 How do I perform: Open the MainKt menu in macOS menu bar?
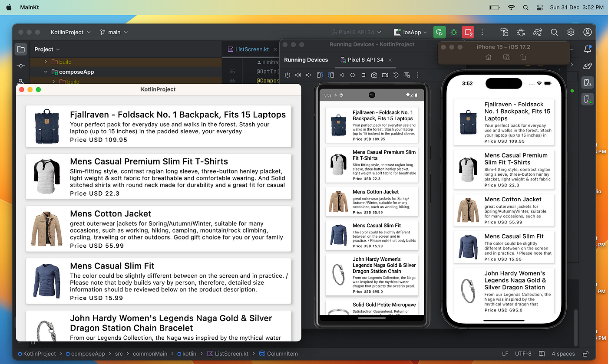click(30, 7)
